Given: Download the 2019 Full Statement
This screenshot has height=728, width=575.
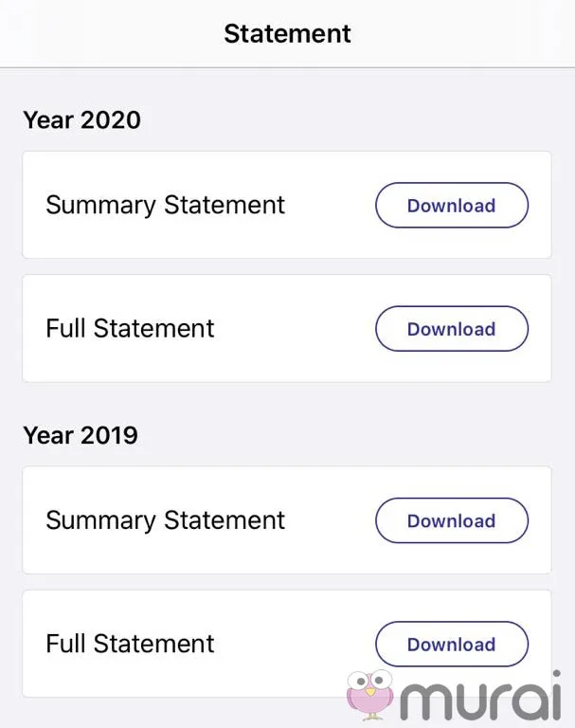Looking at the screenshot, I should [x=452, y=645].
